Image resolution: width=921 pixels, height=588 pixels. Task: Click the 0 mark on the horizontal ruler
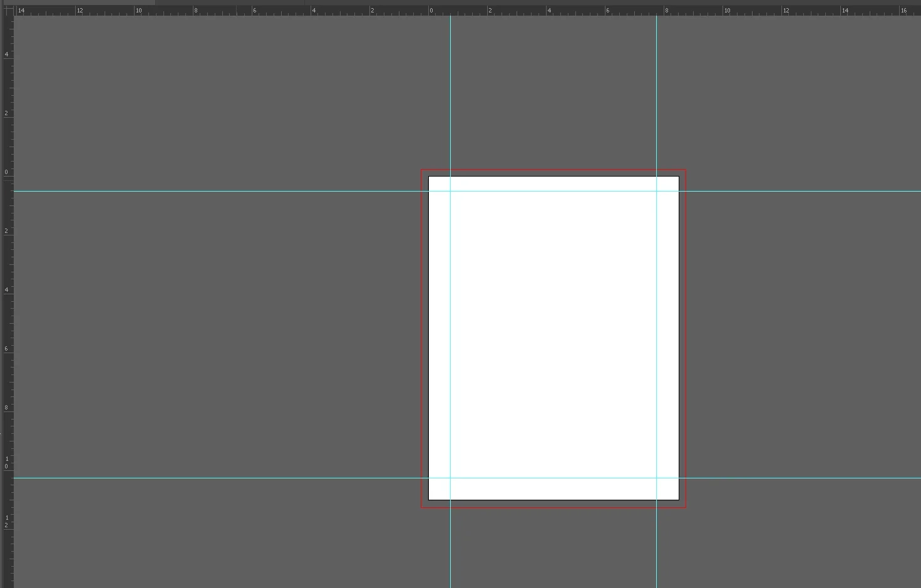tap(430, 11)
